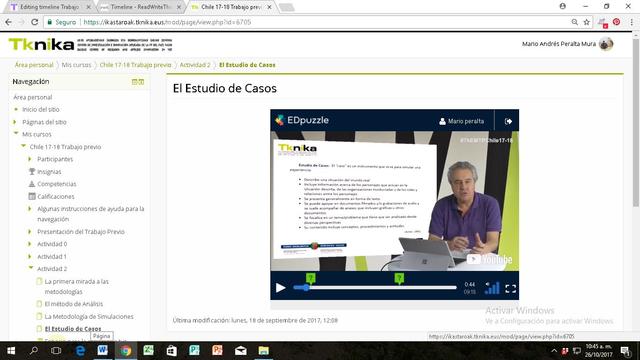This screenshot has height=360, width=640.
Task: Open the Windows Start menu
Action: pyautogui.click(x=11, y=351)
